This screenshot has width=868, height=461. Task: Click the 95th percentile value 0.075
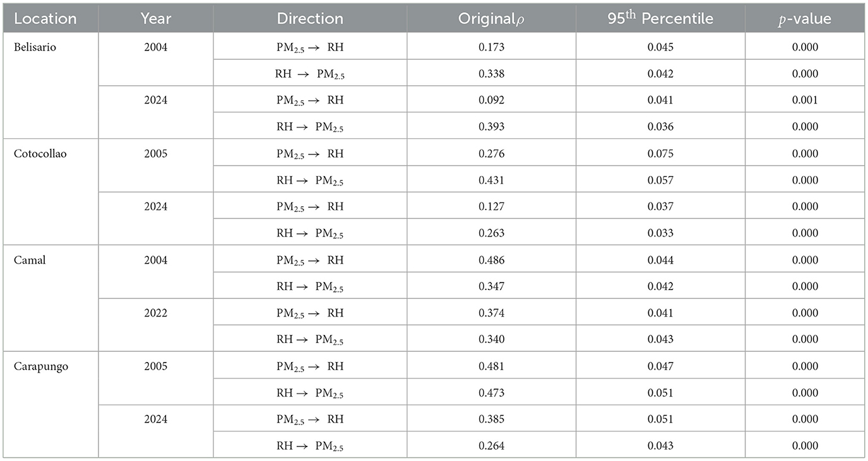click(660, 154)
